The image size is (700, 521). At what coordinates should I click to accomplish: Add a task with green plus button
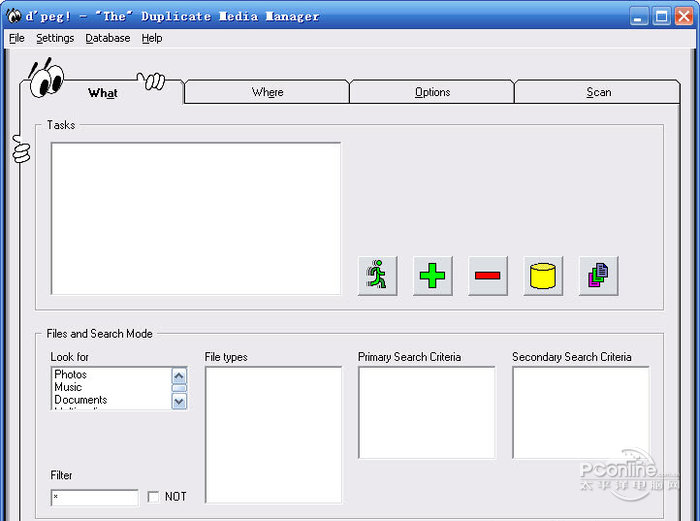(432, 275)
